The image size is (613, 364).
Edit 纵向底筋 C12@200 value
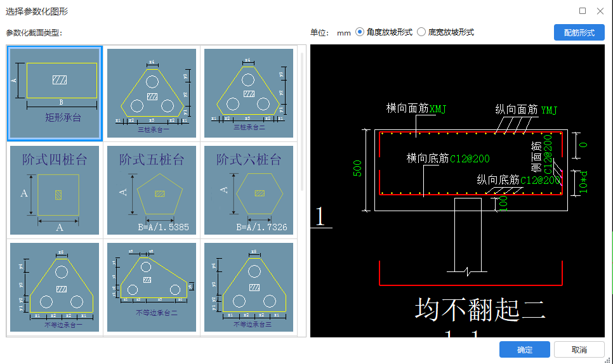tap(540, 180)
